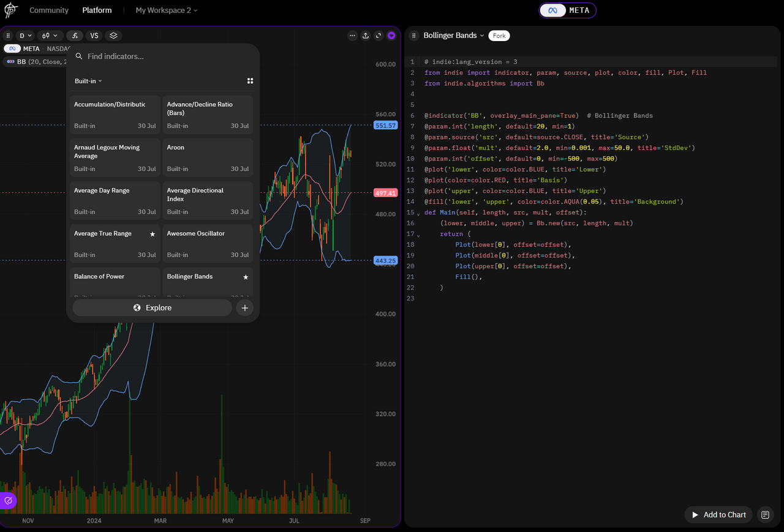Click the purple compass widget at bottom-left
This screenshot has width=784, height=532.
(8, 501)
